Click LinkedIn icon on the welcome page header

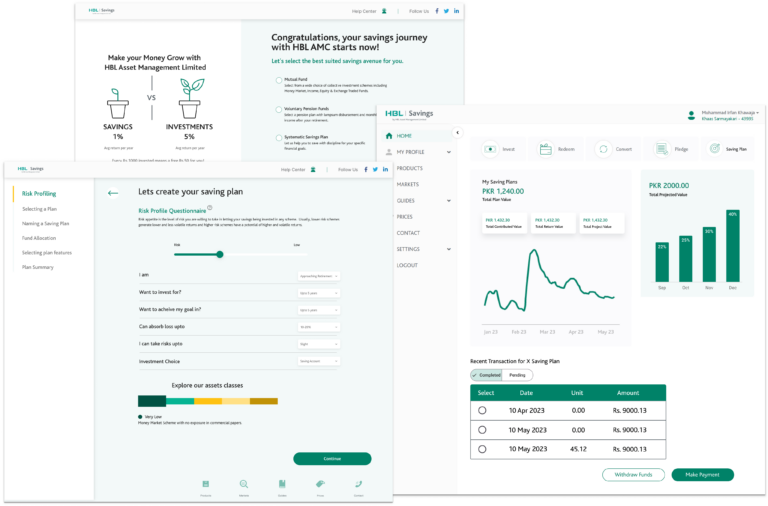[456, 11]
